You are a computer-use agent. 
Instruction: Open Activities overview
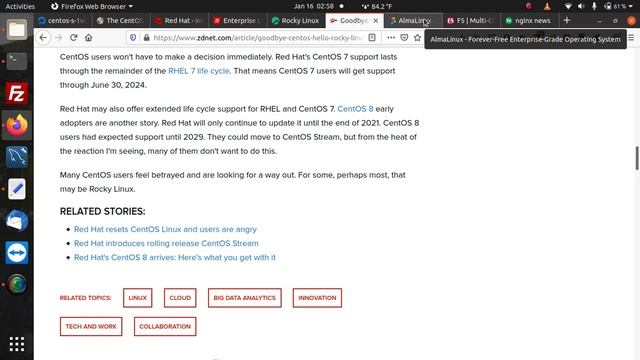coord(20,6)
